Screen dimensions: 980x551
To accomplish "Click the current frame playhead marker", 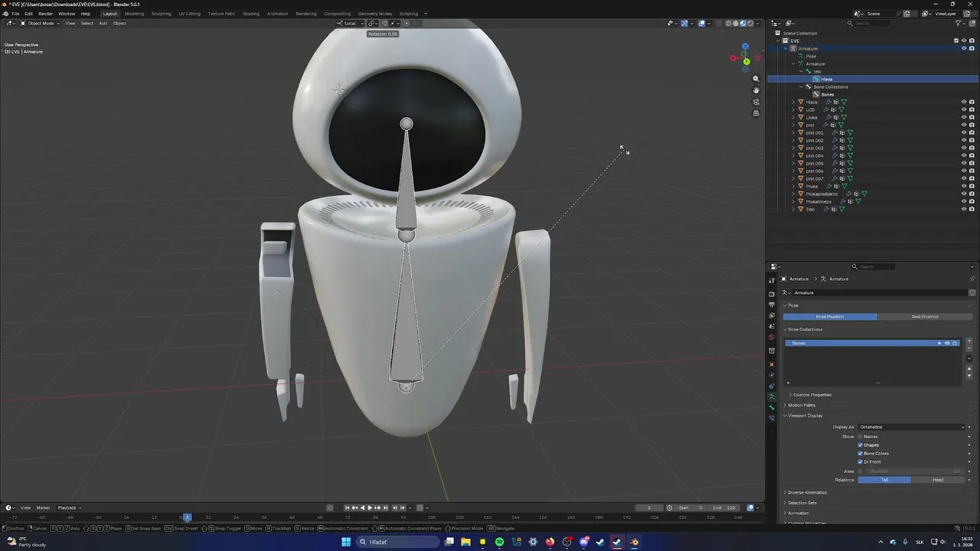I will click(187, 517).
